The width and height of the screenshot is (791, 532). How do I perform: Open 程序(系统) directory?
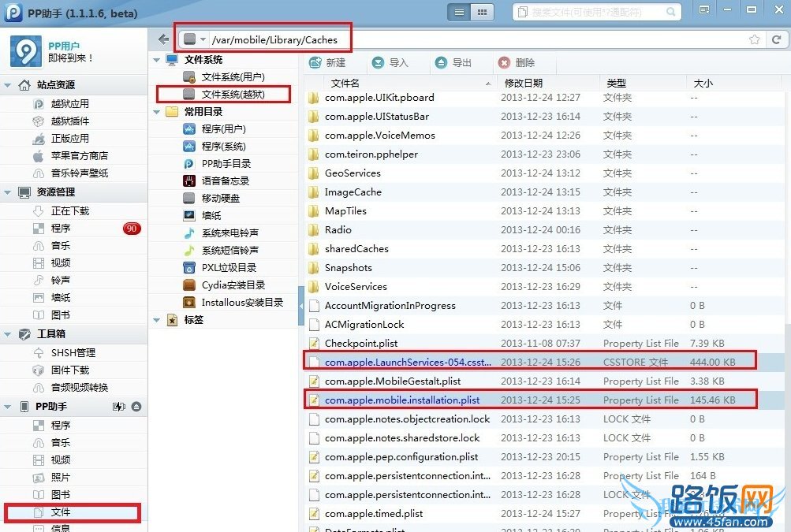click(215, 147)
